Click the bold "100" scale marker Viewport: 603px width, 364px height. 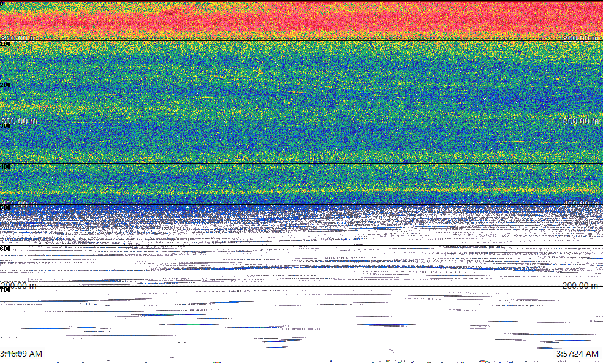click(x=6, y=44)
